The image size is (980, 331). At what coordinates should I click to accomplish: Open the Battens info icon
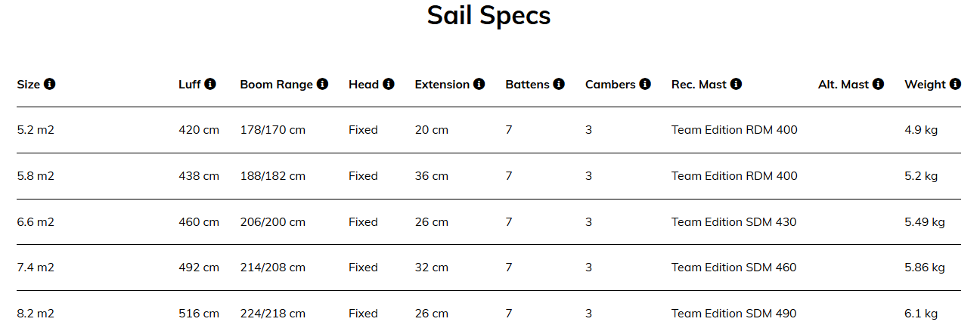coord(559,84)
